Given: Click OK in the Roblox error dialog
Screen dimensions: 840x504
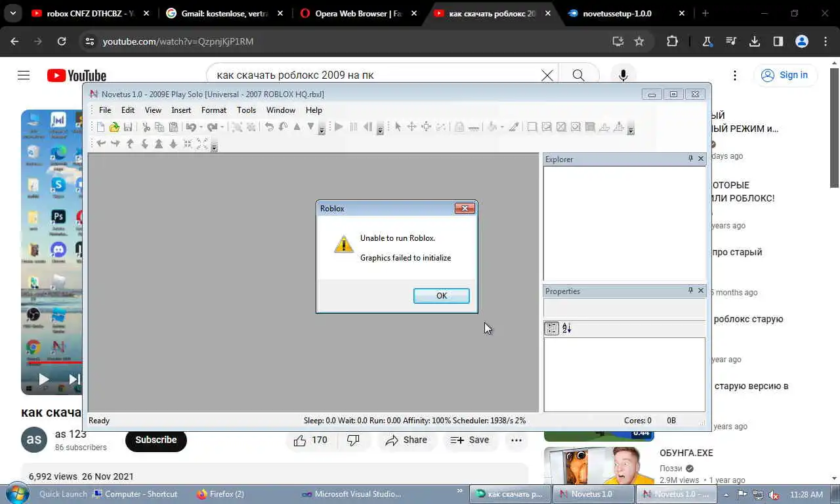Looking at the screenshot, I should [442, 296].
